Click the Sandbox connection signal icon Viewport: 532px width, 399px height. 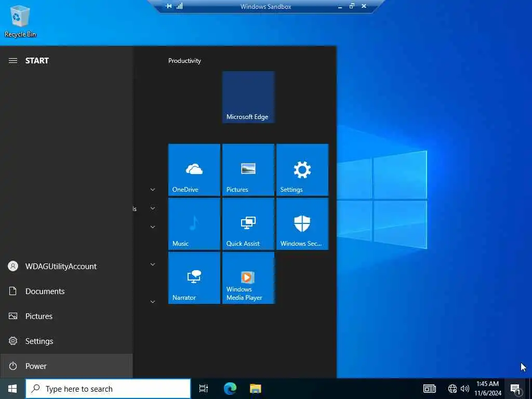[179, 6]
